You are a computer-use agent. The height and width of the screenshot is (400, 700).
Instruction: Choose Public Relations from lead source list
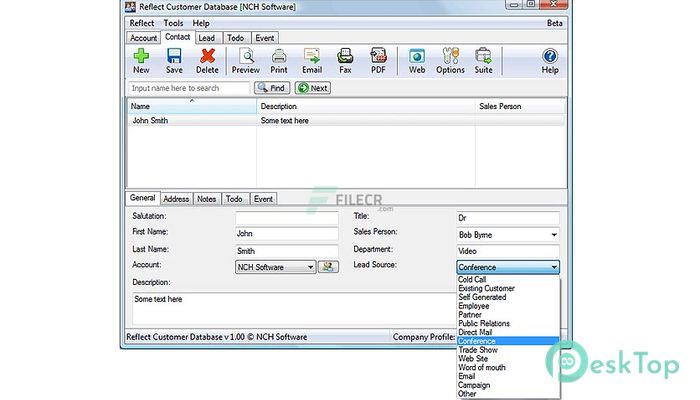point(508,323)
